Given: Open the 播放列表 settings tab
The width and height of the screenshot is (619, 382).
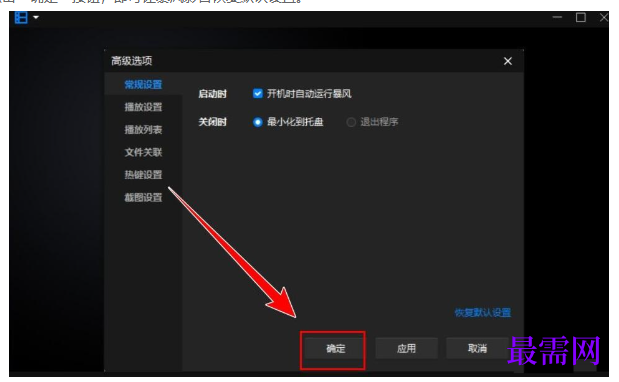Looking at the screenshot, I should 143,129.
